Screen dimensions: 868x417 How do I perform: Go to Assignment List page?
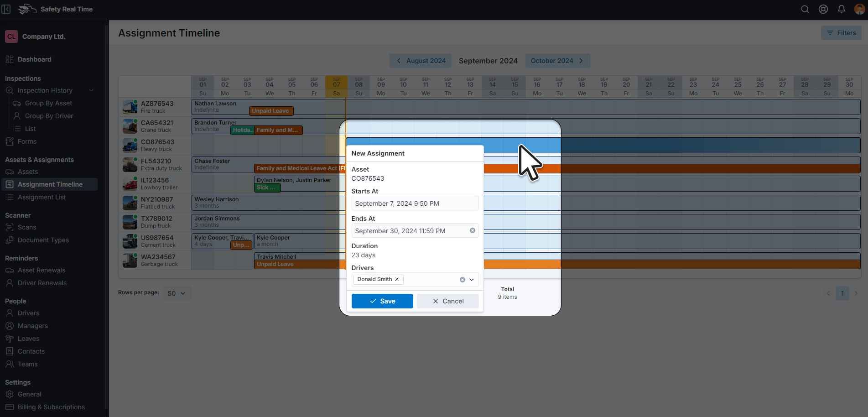tap(42, 197)
